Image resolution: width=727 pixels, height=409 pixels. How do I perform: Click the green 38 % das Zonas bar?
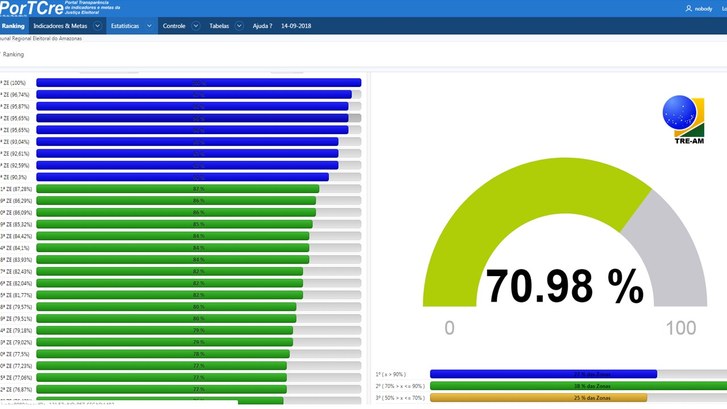click(x=565, y=386)
